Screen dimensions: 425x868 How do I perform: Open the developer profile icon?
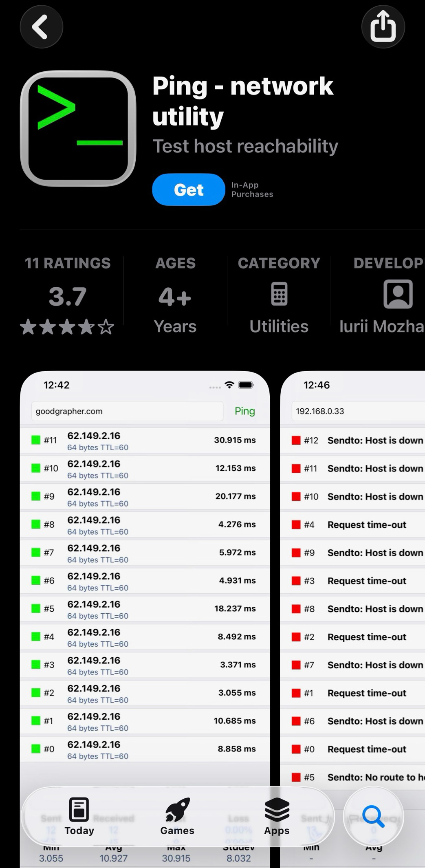coord(398,294)
